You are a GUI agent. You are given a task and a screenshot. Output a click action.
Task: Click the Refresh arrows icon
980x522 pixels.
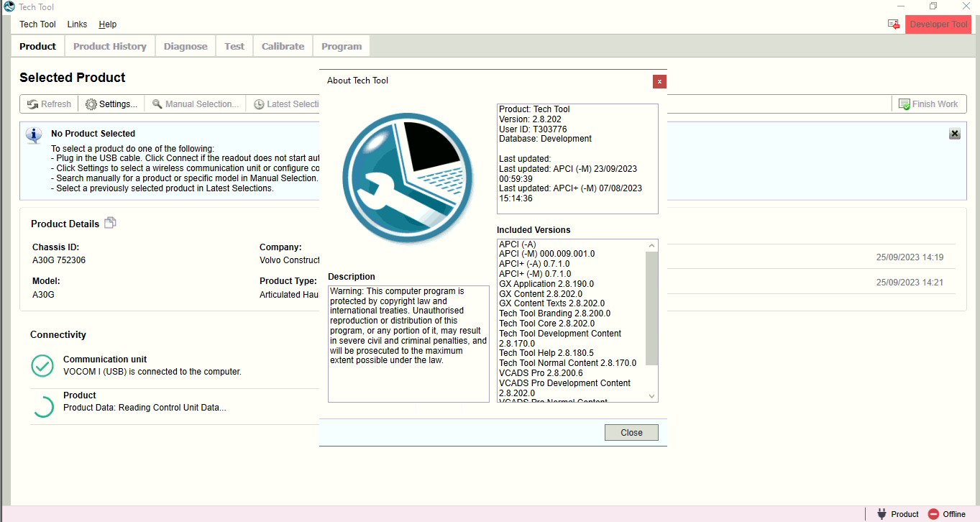pyautogui.click(x=32, y=104)
